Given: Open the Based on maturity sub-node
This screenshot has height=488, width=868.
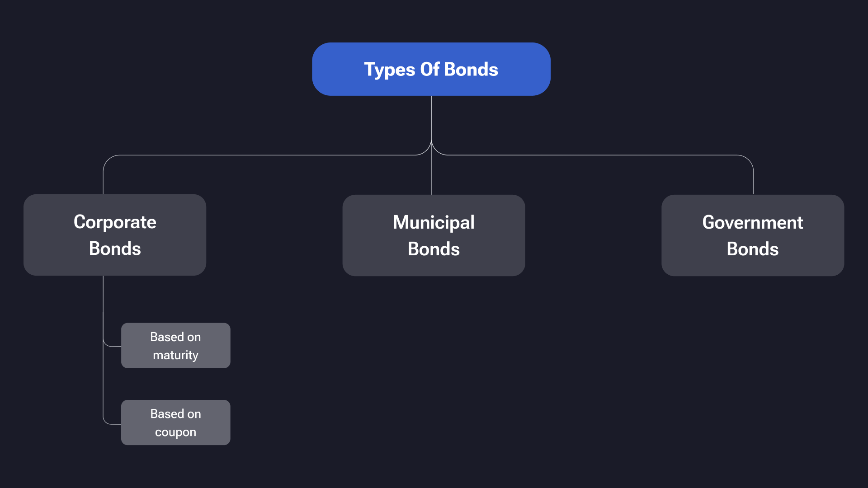Looking at the screenshot, I should (x=175, y=346).
